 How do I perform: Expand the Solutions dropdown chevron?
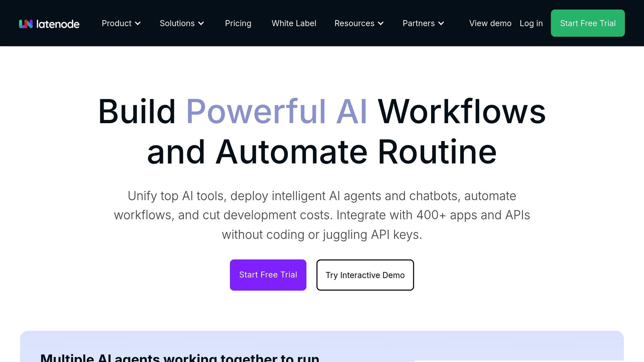(x=201, y=24)
